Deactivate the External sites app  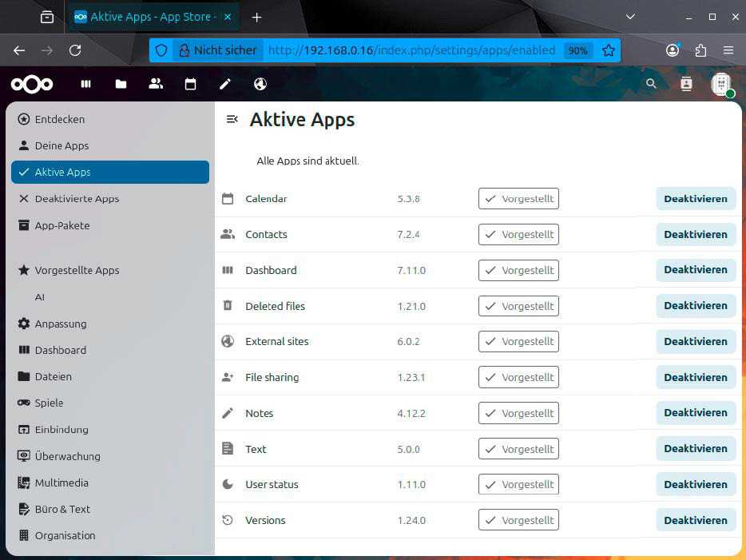tap(696, 342)
